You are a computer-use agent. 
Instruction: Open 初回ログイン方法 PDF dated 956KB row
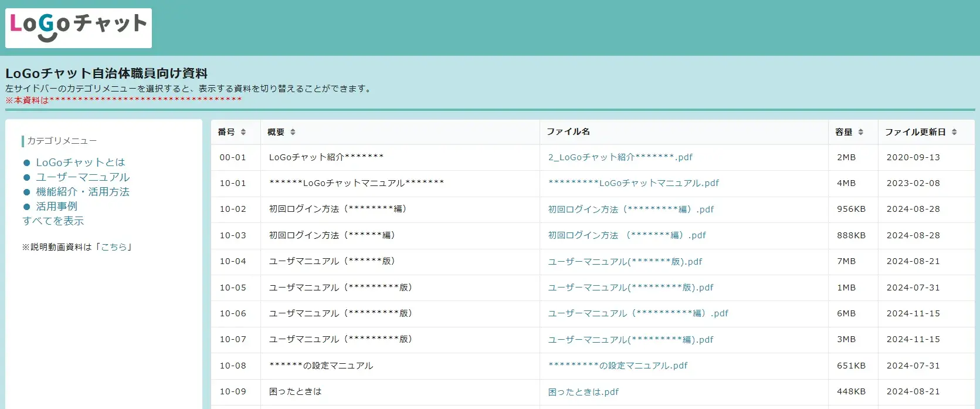(631, 209)
